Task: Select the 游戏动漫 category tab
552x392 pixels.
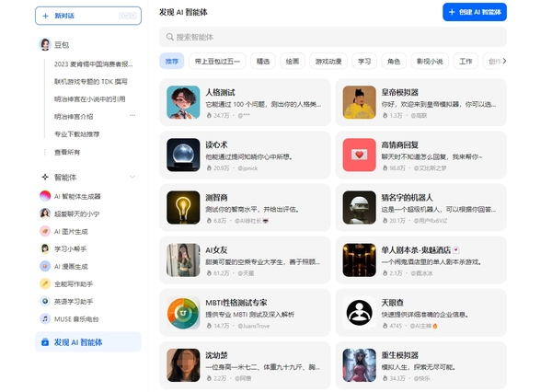Action: (x=328, y=62)
